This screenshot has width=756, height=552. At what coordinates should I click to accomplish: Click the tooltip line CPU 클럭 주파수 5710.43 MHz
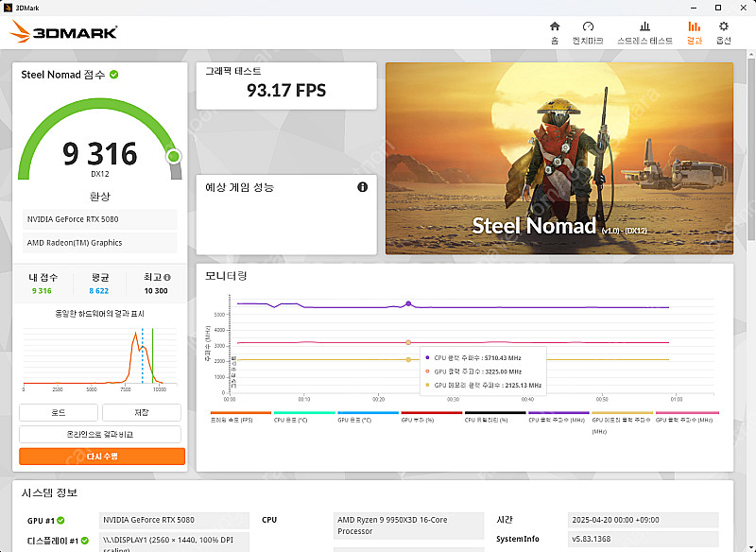(477, 357)
